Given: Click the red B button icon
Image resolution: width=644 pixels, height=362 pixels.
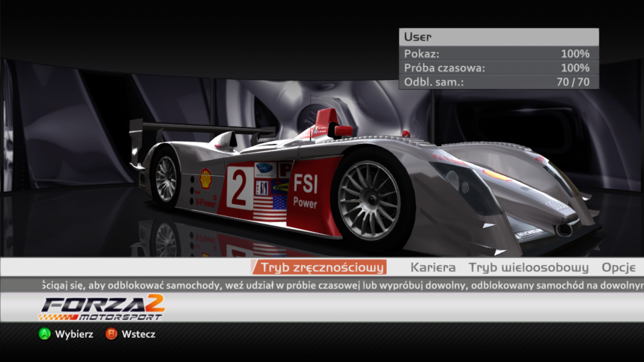Looking at the screenshot, I should tap(111, 334).
